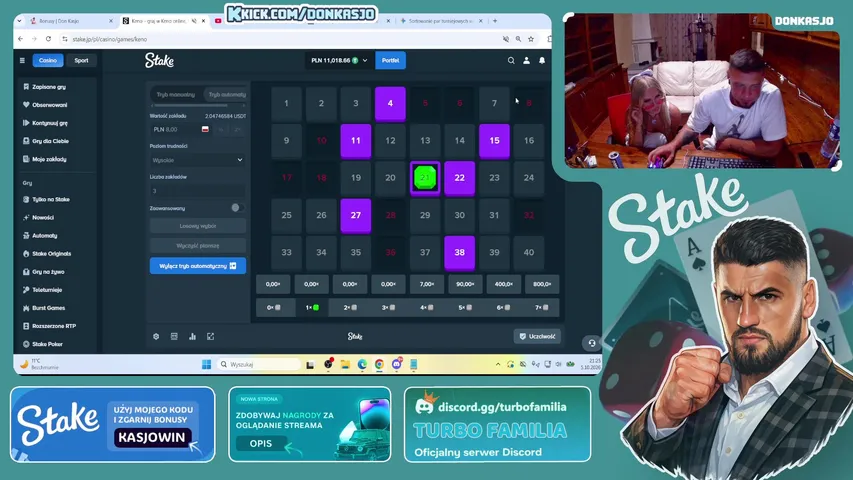
Task: Toggle the Zaawansowany switch
Action: pyautogui.click(x=236, y=208)
